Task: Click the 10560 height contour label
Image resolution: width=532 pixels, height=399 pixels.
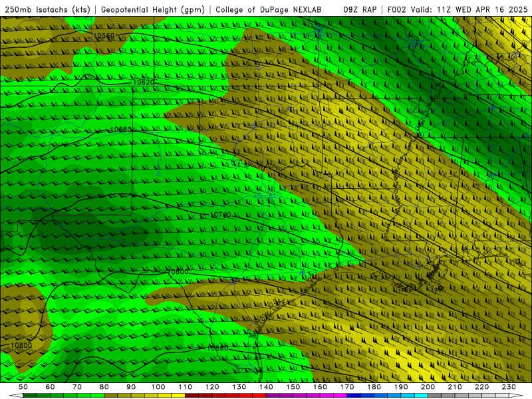Action: pyautogui.click(x=104, y=36)
